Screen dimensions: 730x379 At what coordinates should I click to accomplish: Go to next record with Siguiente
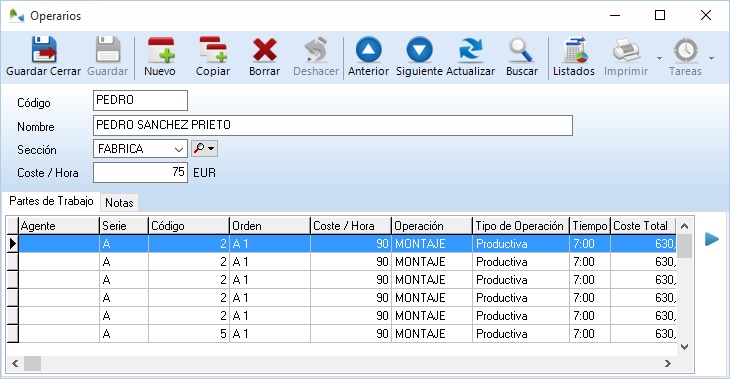pyautogui.click(x=419, y=50)
